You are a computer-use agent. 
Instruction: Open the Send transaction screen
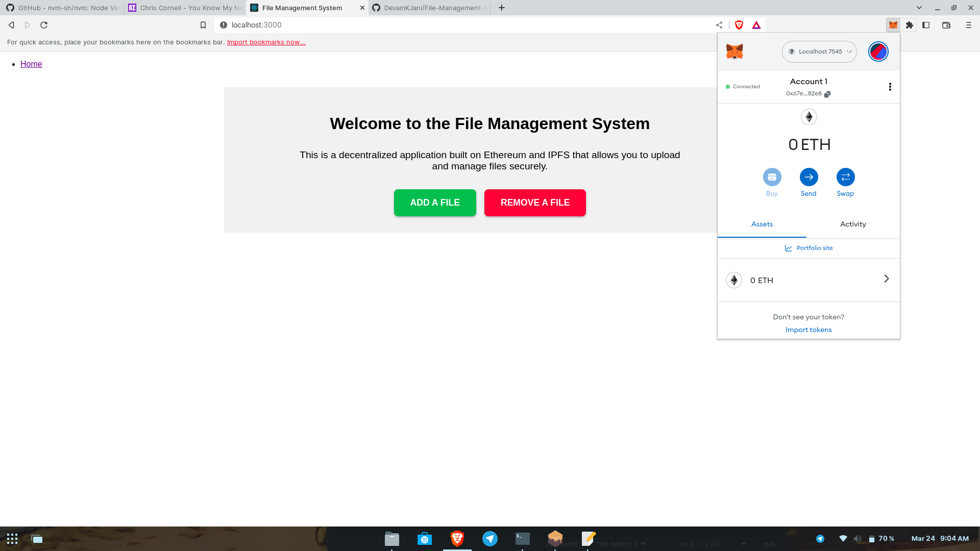(808, 177)
